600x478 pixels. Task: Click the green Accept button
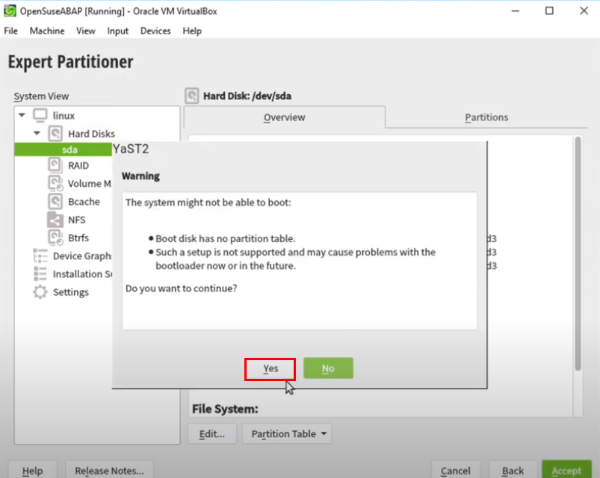click(x=566, y=470)
